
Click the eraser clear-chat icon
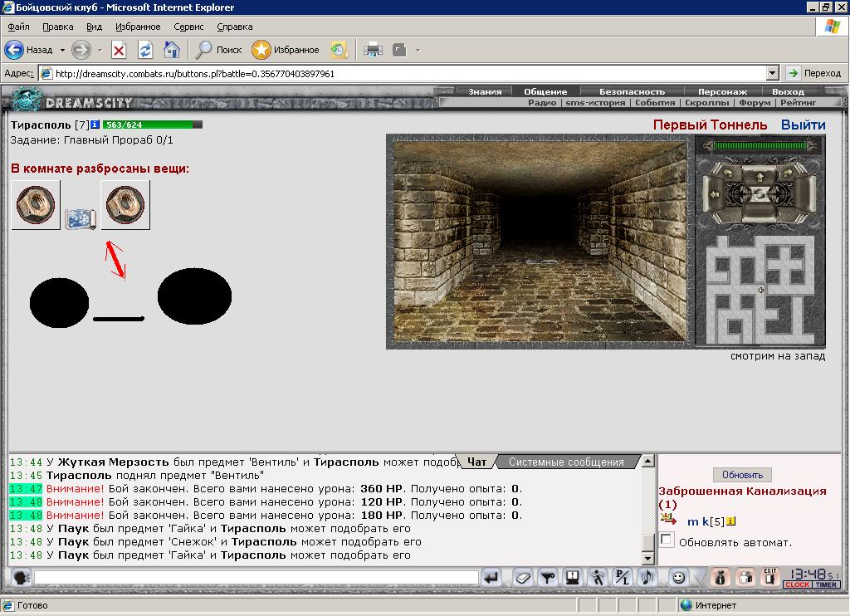pyautogui.click(x=523, y=578)
